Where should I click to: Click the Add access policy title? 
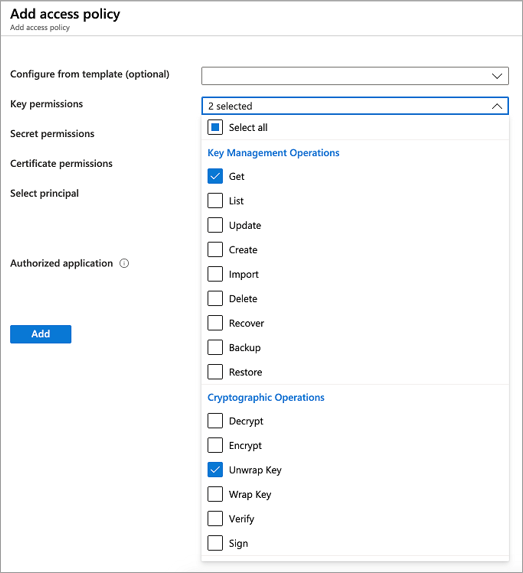point(65,14)
